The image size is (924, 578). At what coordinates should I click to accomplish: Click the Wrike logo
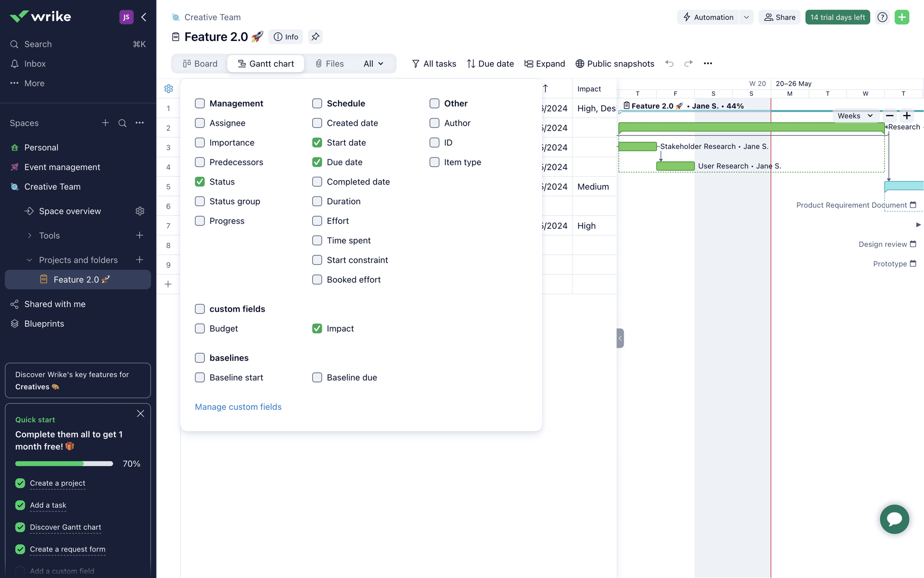point(40,17)
